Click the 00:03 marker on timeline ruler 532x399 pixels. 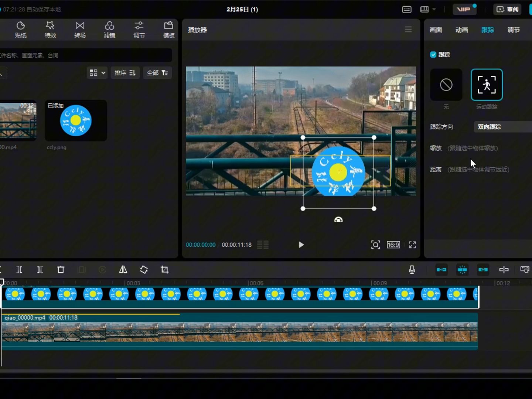tap(133, 283)
